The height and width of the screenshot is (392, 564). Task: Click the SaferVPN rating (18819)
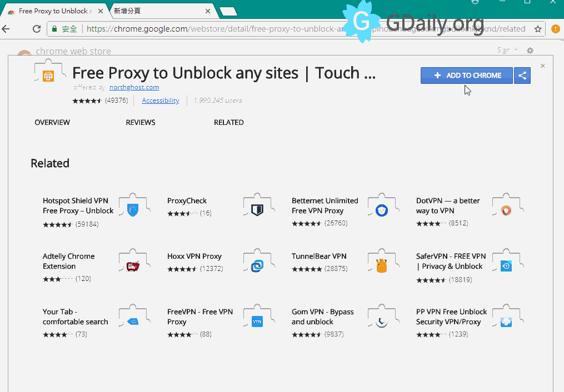tap(444, 280)
